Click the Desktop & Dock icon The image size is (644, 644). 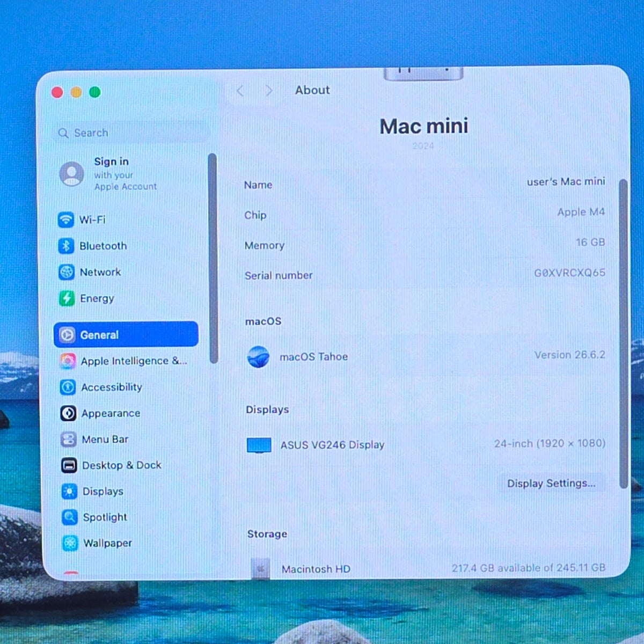click(x=69, y=465)
